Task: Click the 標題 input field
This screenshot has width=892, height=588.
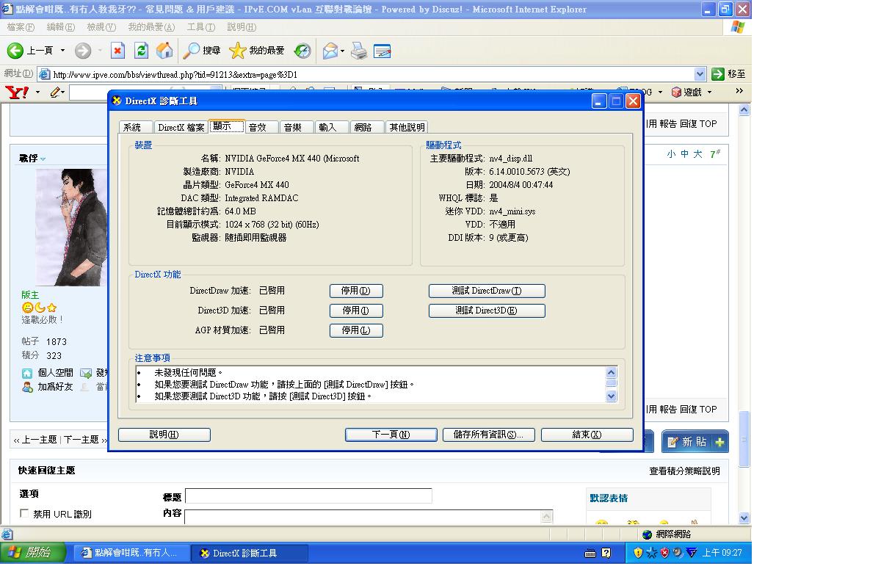Action: click(308, 496)
